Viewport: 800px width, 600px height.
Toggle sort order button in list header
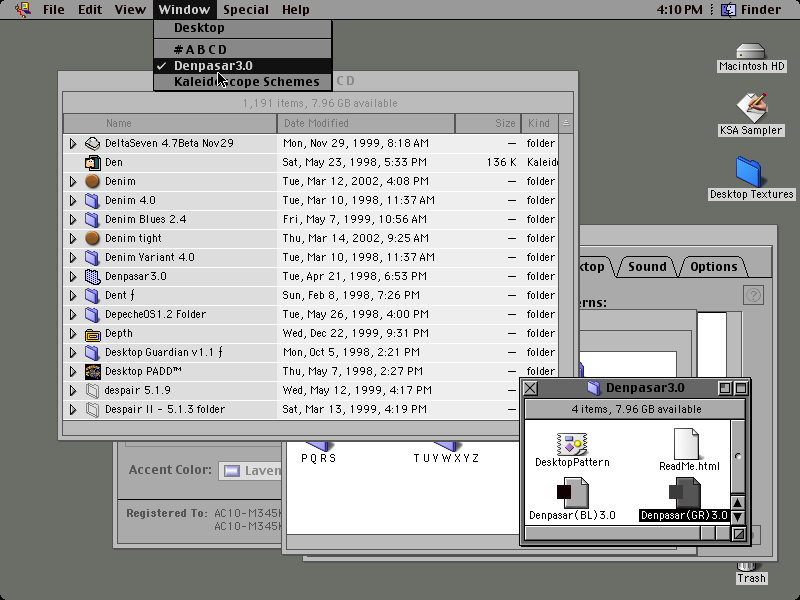pyautogui.click(x=566, y=123)
